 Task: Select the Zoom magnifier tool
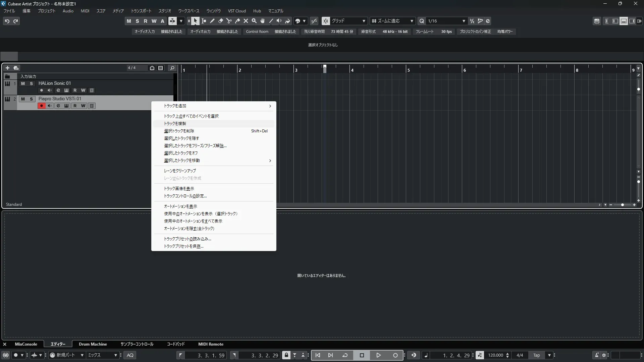click(254, 21)
